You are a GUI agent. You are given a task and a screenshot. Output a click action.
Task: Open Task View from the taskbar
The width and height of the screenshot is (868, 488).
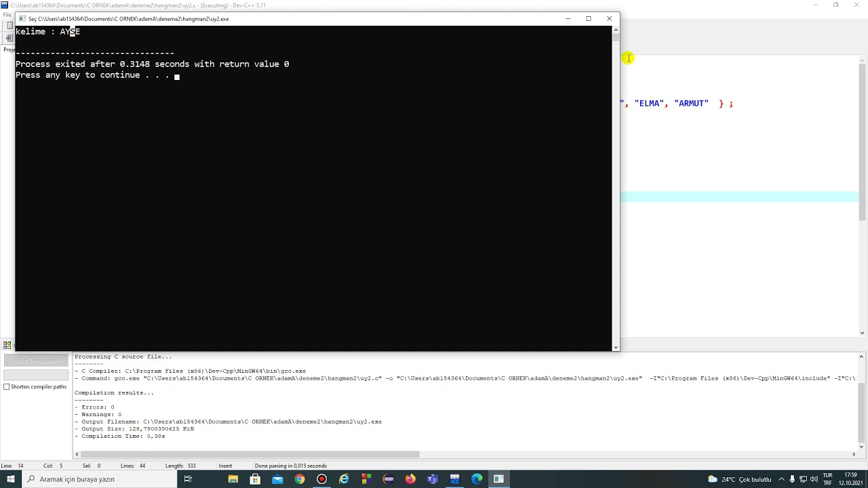click(188, 479)
